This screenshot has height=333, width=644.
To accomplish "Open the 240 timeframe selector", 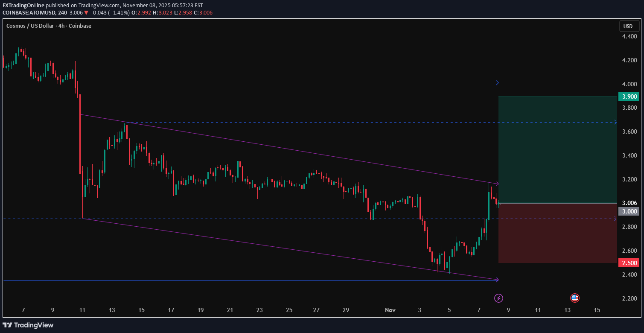I will [x=62, y=13].
